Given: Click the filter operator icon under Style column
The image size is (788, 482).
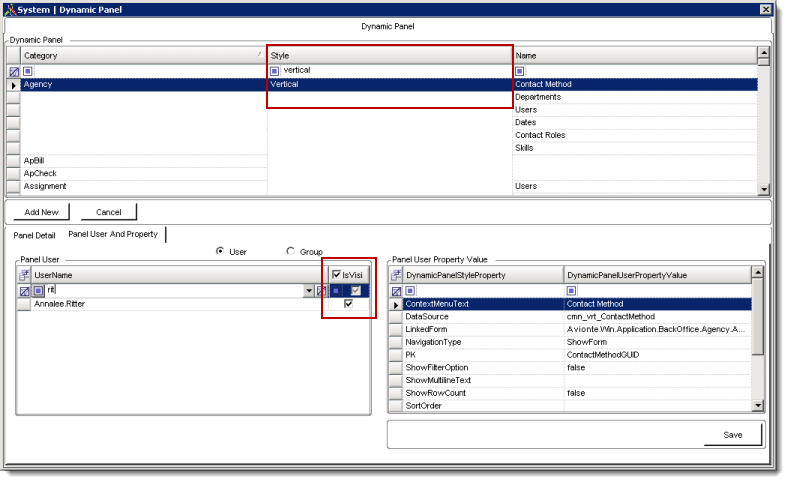Looking at the screenshot, I should 275,72.
